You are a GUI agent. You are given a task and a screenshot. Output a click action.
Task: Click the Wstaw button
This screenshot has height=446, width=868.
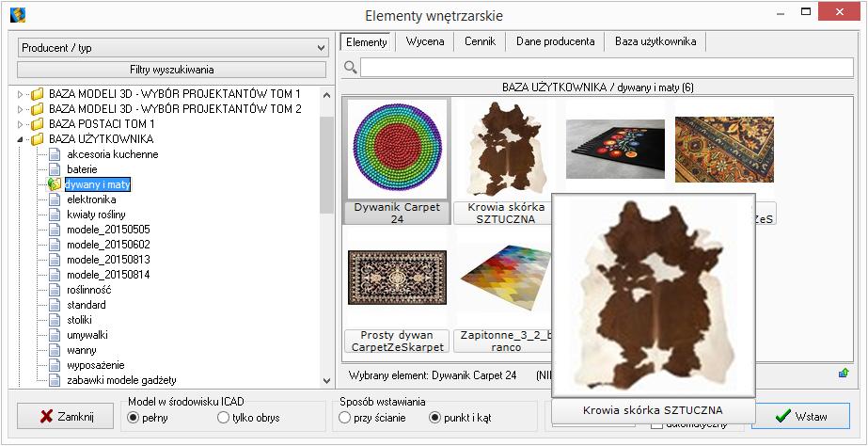pos(800,417)
